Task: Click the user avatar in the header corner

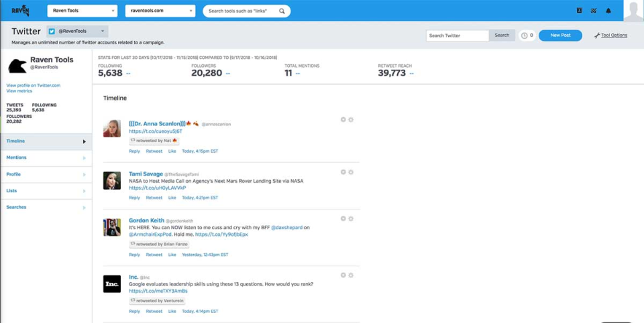Action: coord(633,11)
